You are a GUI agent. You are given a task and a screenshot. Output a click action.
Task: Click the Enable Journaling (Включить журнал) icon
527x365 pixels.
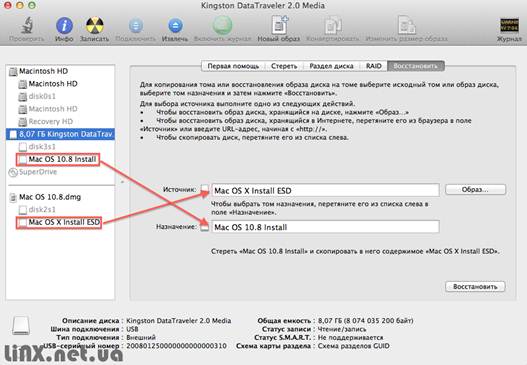coord(222,25)
